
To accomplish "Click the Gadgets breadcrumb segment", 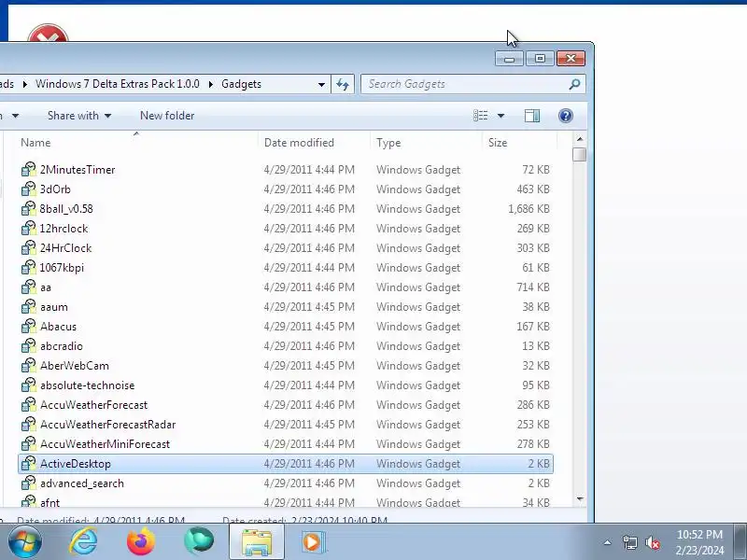I will (x=241, y=84).
